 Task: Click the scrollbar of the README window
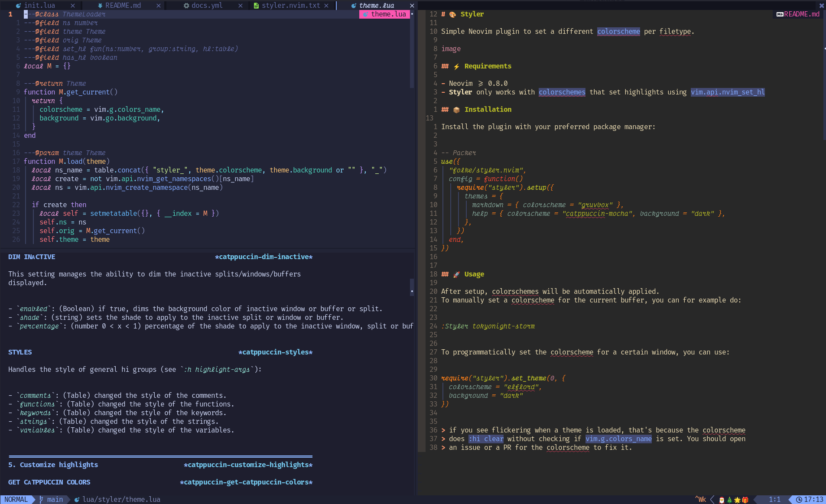[x=824, y=75]
